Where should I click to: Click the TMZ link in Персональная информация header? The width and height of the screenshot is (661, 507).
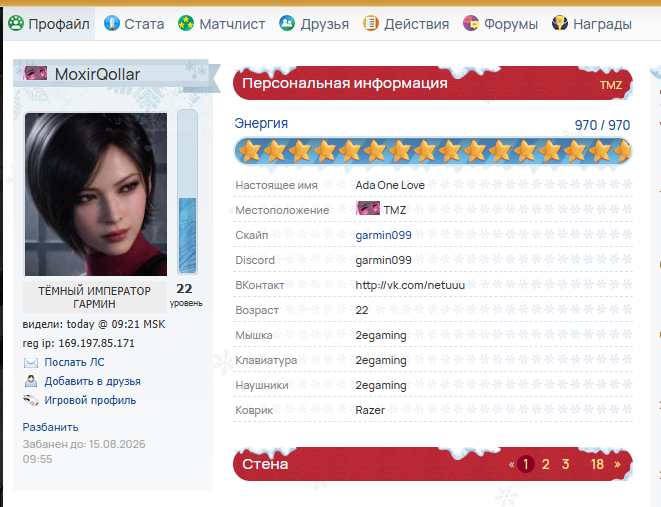611,85
